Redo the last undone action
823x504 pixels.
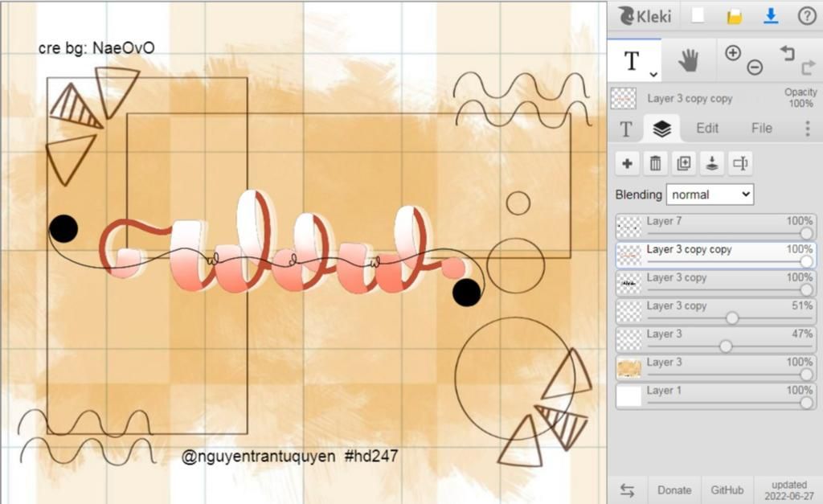[809, 68]
